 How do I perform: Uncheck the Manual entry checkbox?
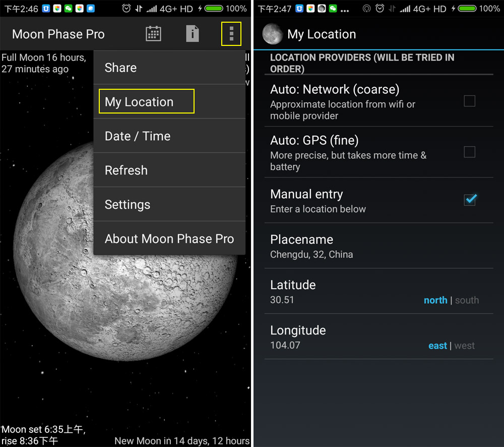coord(470,199)
